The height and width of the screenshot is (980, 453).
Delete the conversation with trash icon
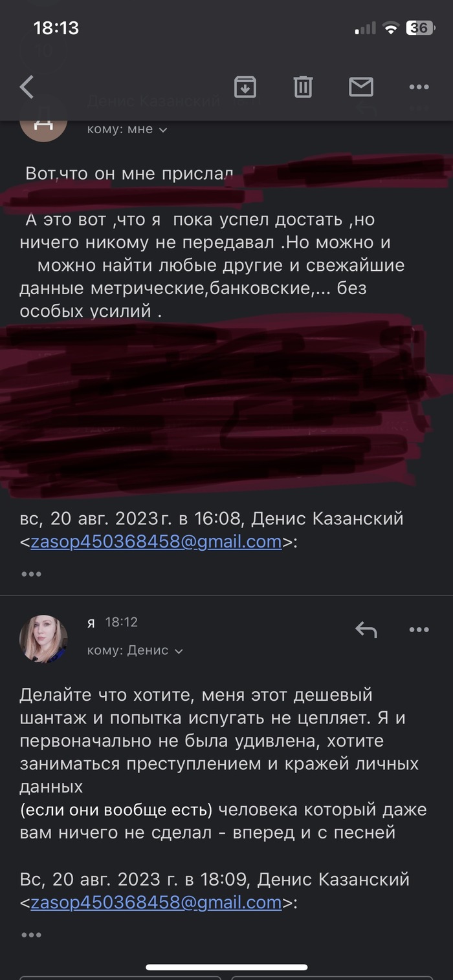[303, 87]
